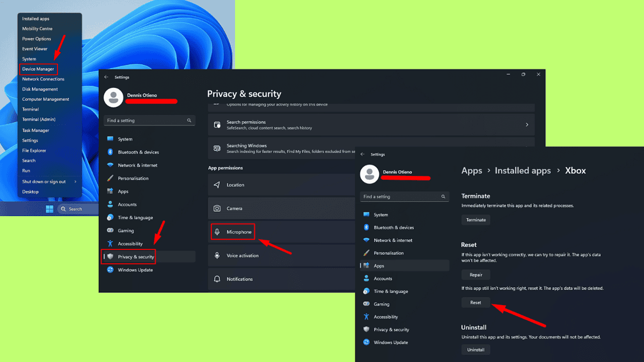Image resolution: width=644 pixels, height=362 pixels.
Task: Open the Personalisation brush icon in the Privacy window sidebar
Action: [x=110, y=178]
